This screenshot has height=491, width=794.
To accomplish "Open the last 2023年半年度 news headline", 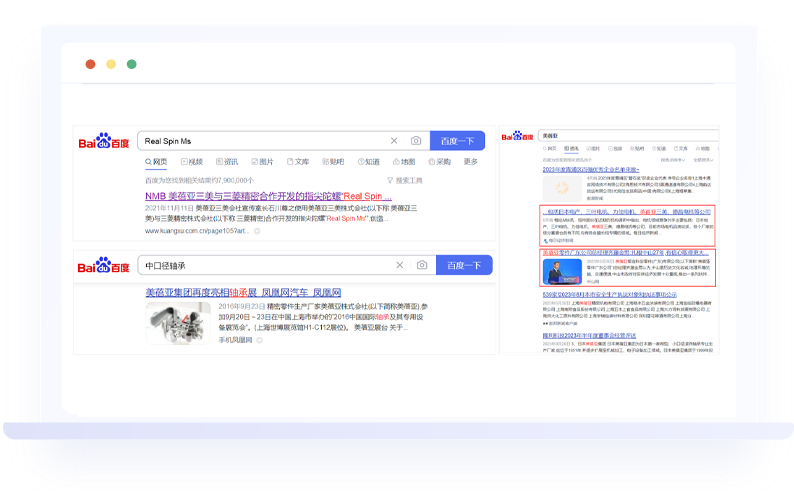I will point(589,335).
